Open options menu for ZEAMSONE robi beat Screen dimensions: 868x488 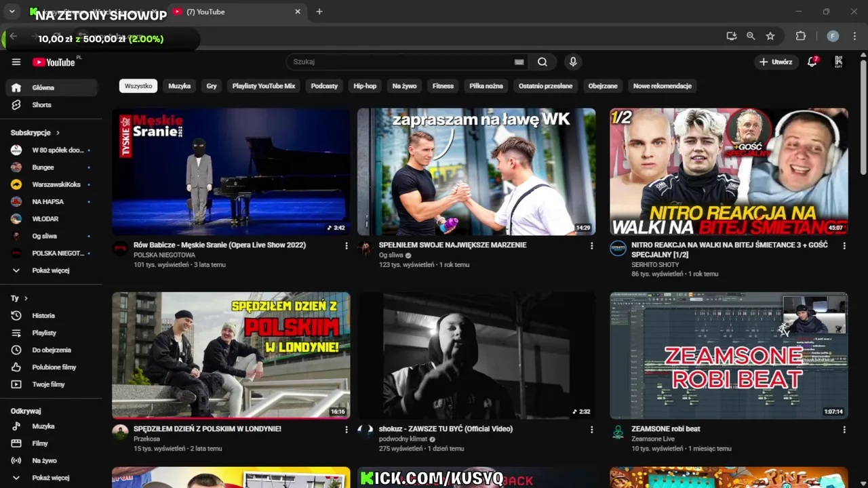844,430
